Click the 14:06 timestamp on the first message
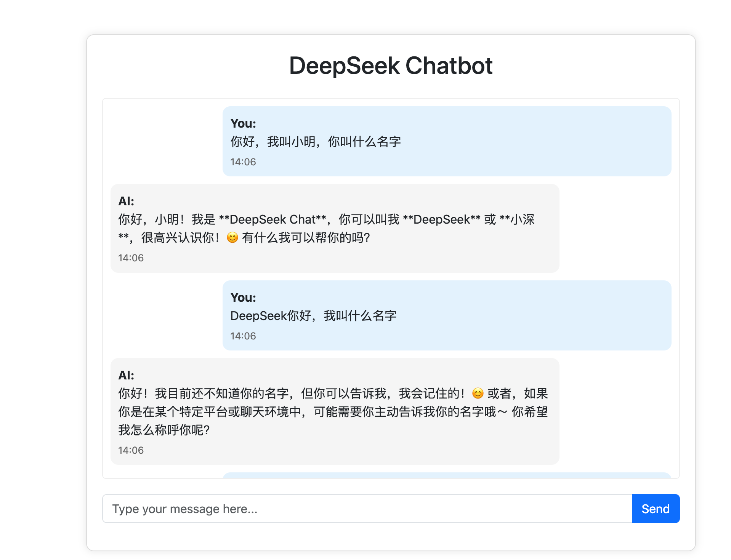The width and height of the screenshot is (731, 560). pos(242,162)
